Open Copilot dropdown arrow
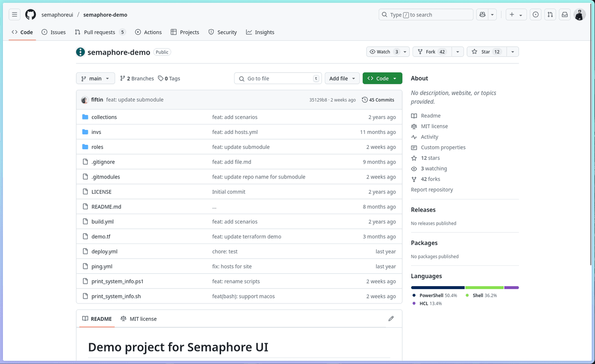This screenshot has height=364, width=595. [492, 15]
